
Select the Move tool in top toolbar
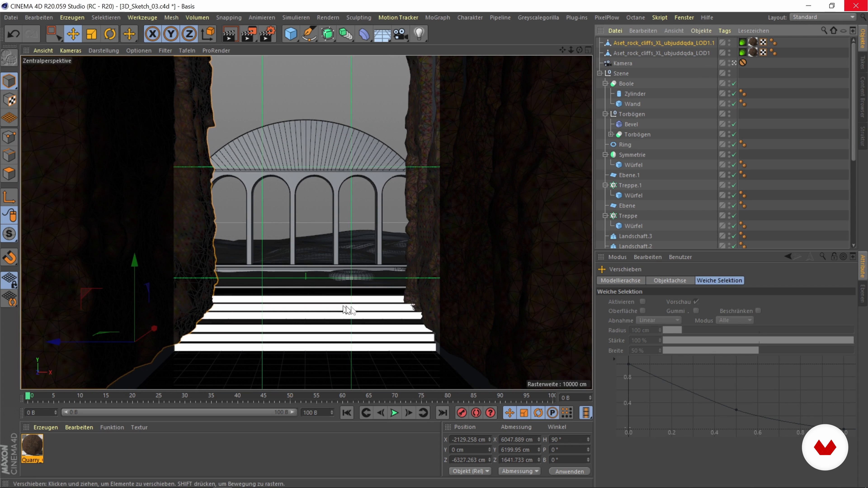73,34
